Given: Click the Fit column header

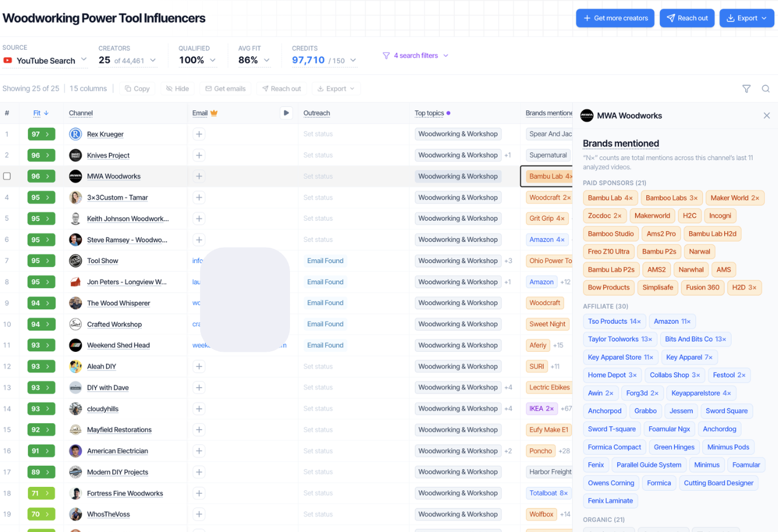Looking at the screenshot, I should point(37,113).
